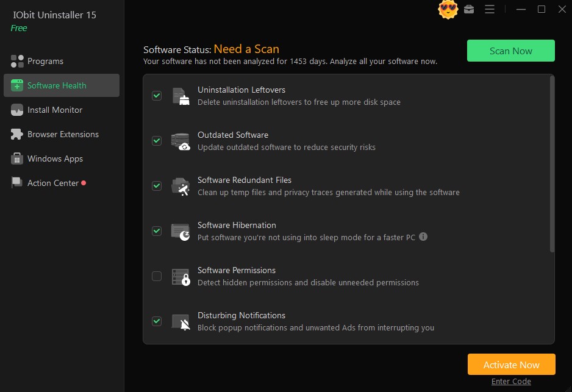Image resolution: width=572 pixels, height=392 pixels.
Task: Open the Enter Code link
Action: (511, 381)
